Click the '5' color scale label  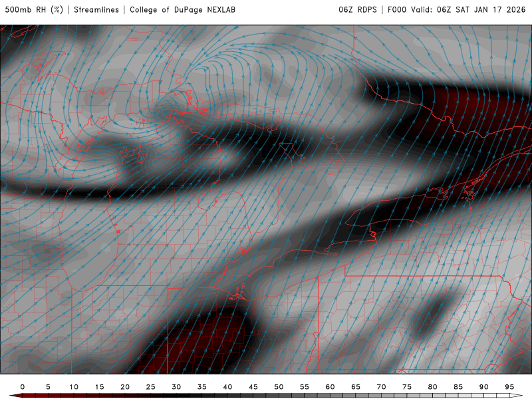click(x=48, y=387)
